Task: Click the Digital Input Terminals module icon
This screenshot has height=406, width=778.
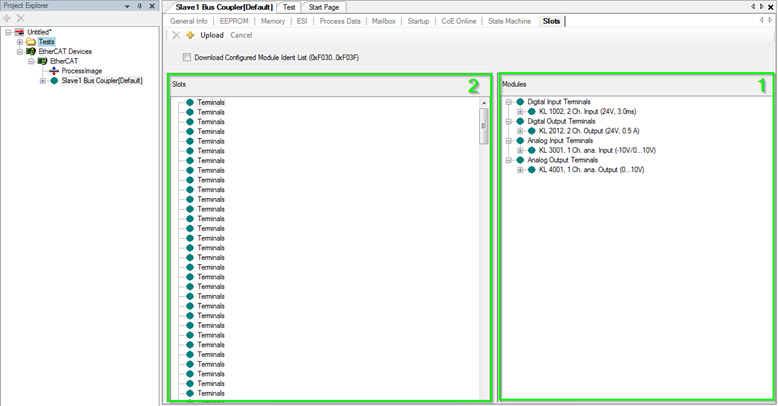Action: point(520,102)
